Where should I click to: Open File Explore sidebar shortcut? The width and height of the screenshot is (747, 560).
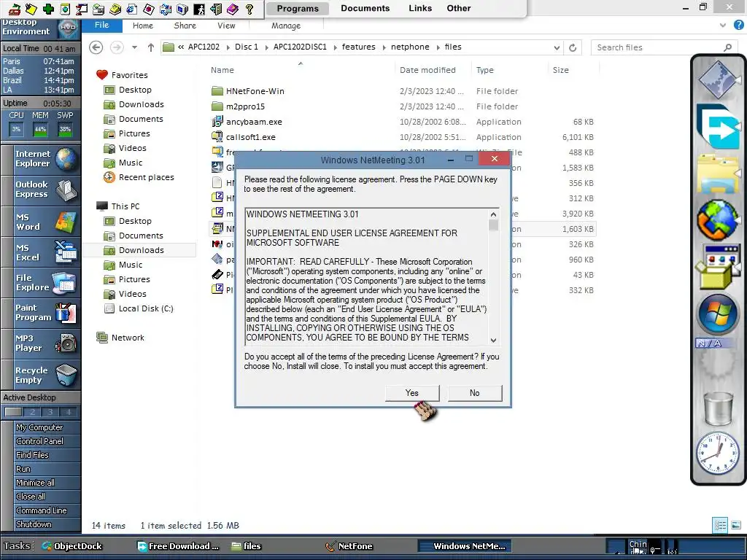tap(41, 283)
